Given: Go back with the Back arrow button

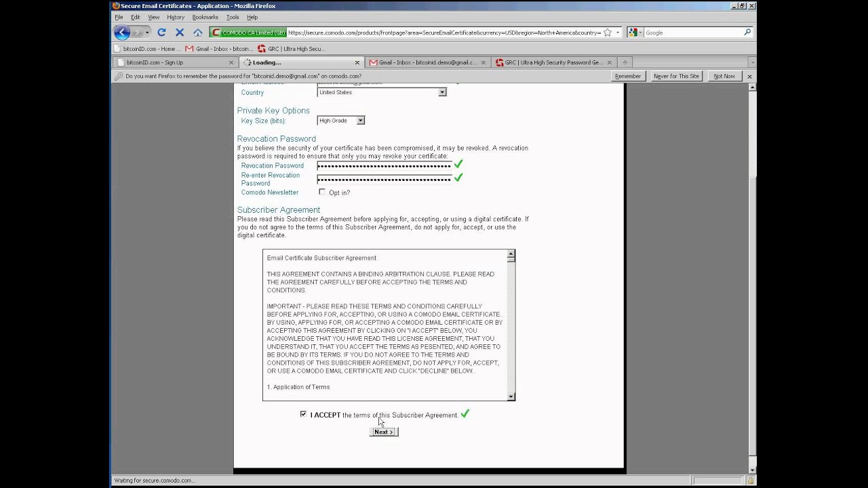Looking at the screenshot, I should click(x=122, y=32).
